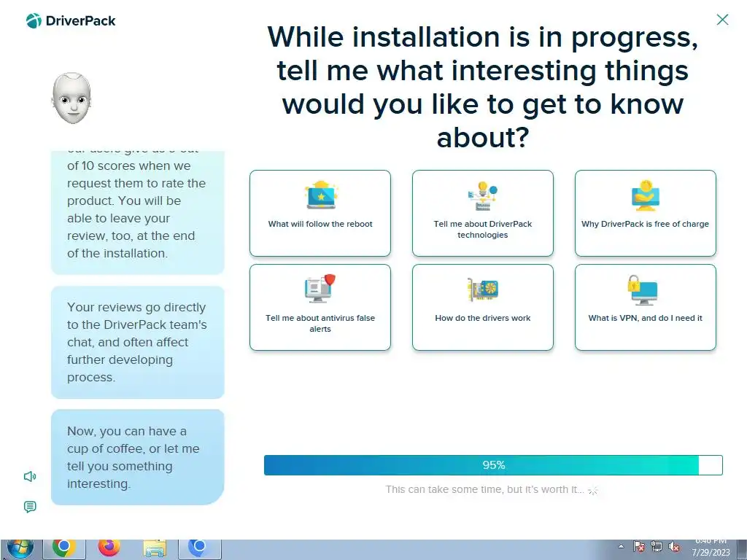Screen dimensions: 747x560
Task: Mute the assistant voice speaker icon
Action: (30, 476)
